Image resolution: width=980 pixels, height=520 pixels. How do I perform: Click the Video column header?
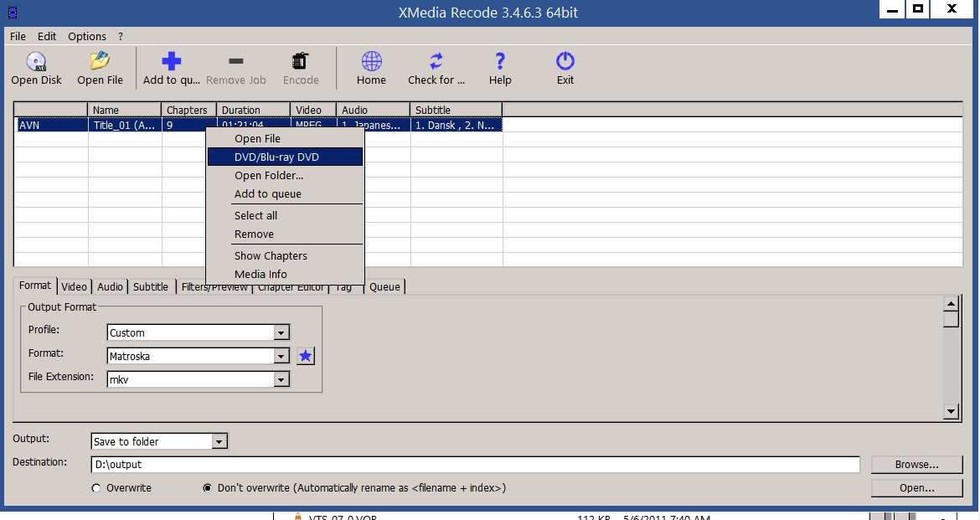pos(313,110)
